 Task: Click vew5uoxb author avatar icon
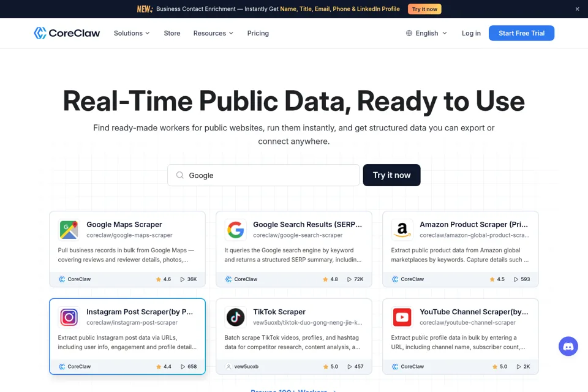click(x=228, y=366)
